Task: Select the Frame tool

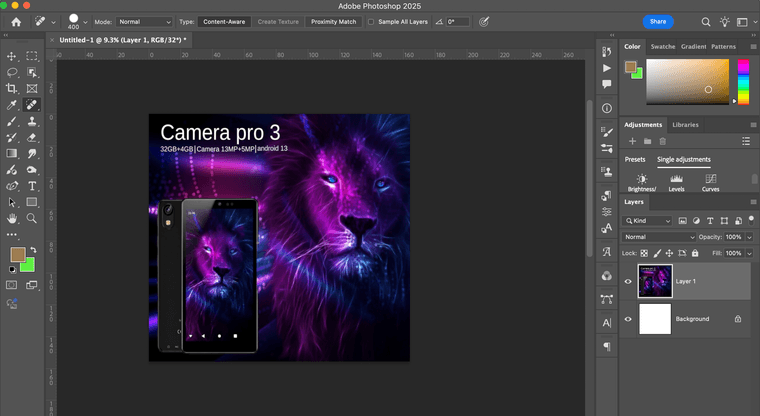Action: pyautogui.click(x=32, y=88)
